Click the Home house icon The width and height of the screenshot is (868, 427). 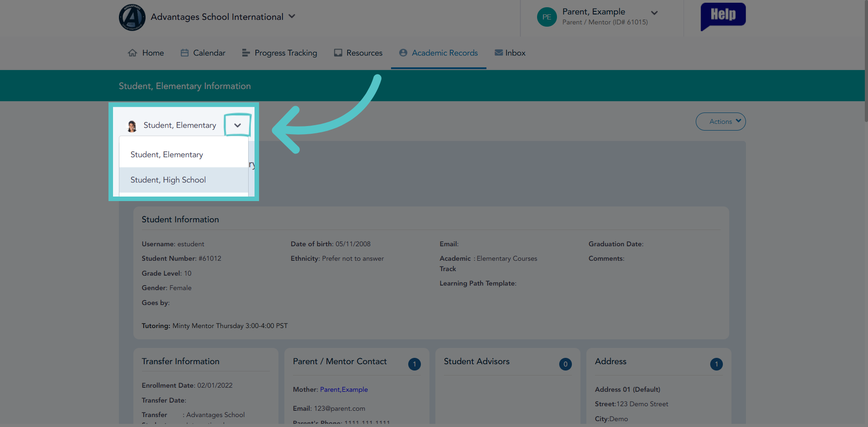point(132,53)
